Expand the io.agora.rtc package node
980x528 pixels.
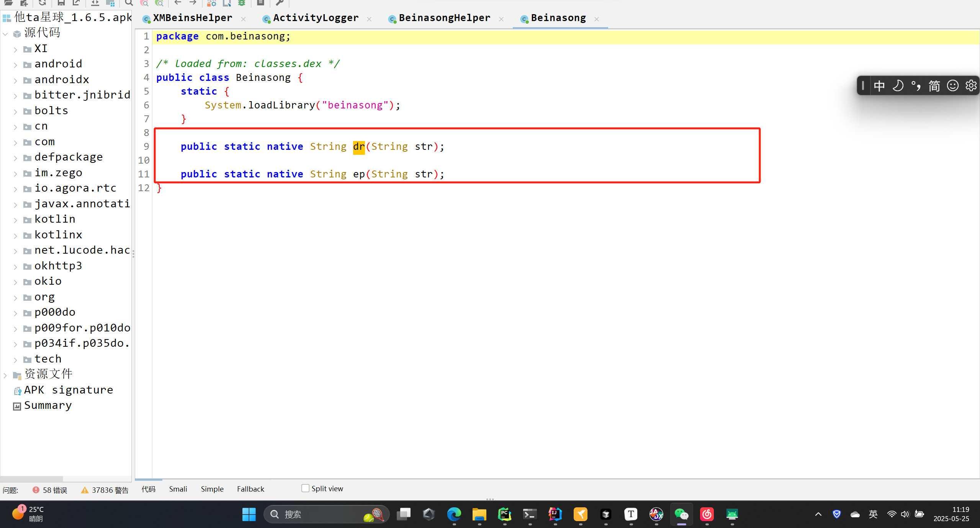(15, 189)
